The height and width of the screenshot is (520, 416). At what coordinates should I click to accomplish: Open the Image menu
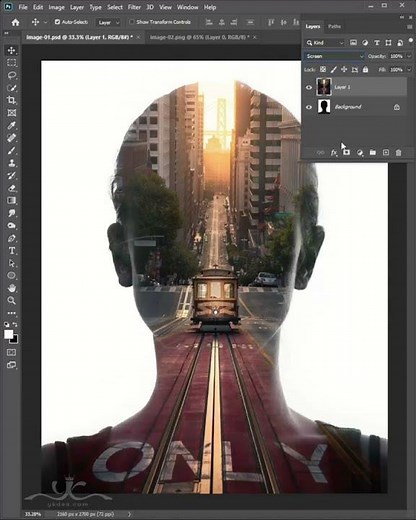[56, 7]
